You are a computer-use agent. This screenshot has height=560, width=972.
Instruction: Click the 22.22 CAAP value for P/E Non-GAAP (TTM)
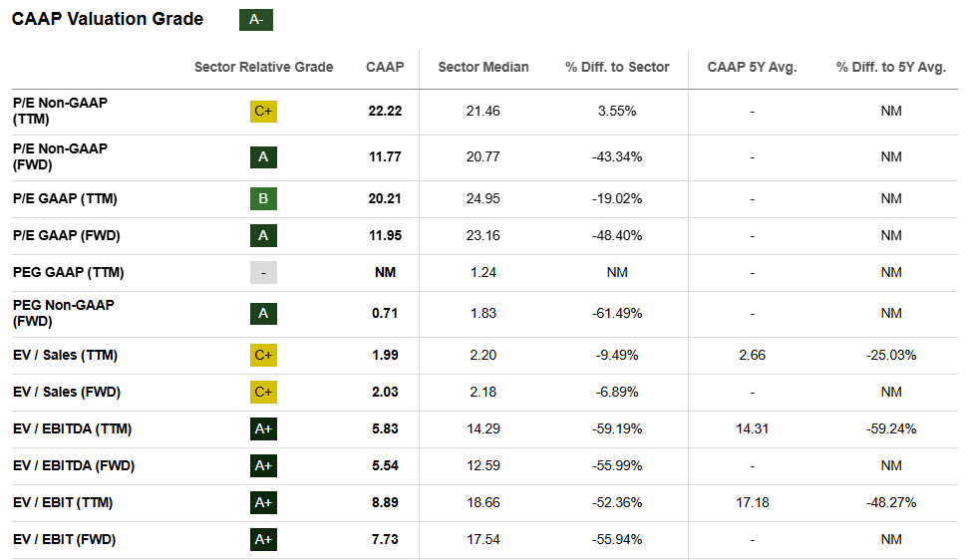[385, 112]
